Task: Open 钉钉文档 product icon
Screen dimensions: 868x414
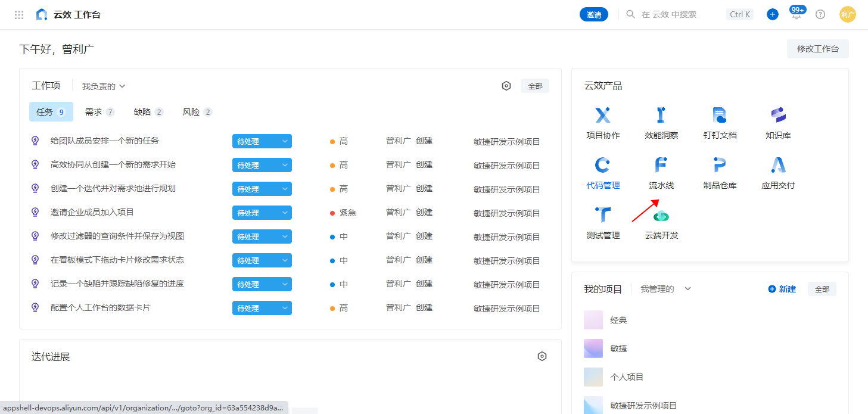Action: (x=720, y=115)
